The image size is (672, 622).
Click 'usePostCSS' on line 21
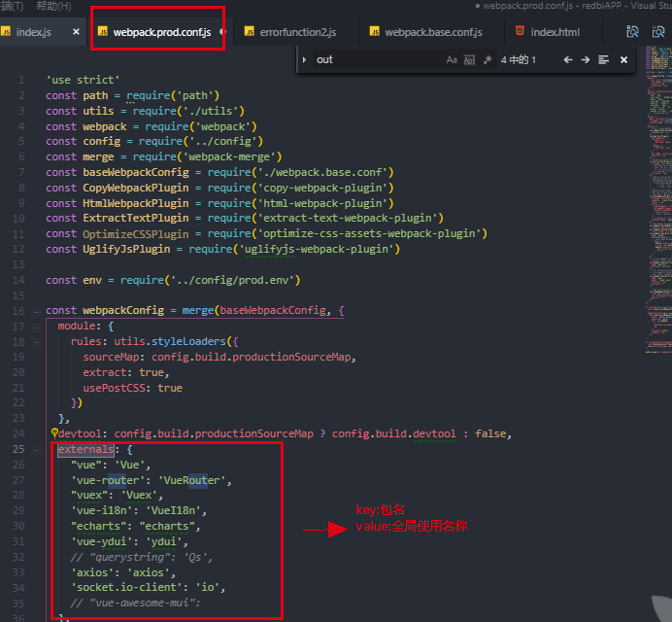[x=114, y=388]
